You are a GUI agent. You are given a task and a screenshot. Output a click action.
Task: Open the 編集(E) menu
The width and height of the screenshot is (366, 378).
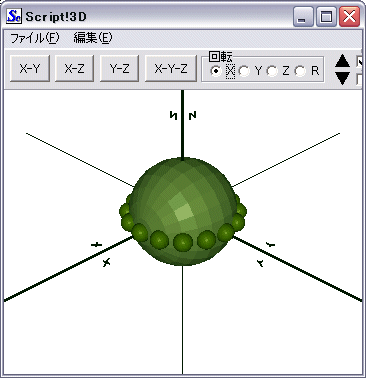[93, 38]
